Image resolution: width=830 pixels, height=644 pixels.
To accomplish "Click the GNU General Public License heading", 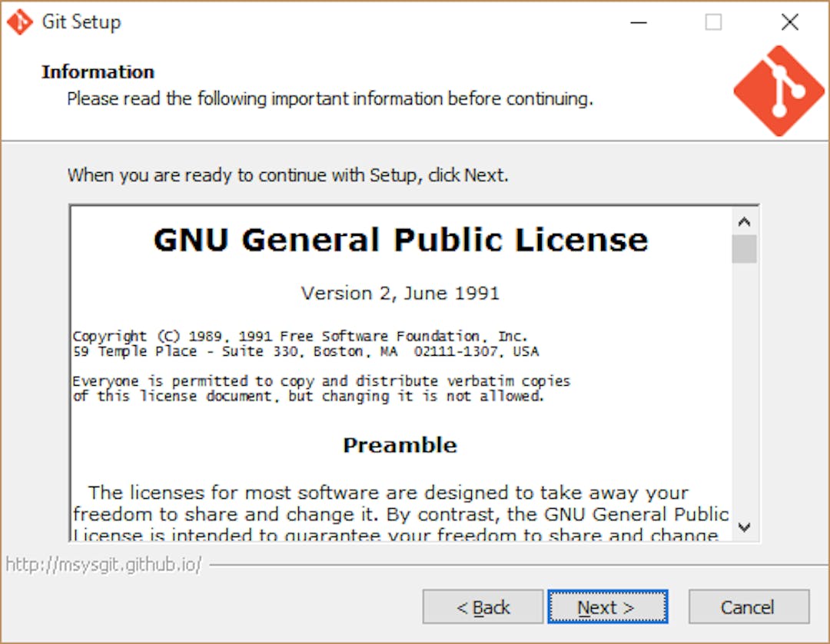I will tap(400, 240).
